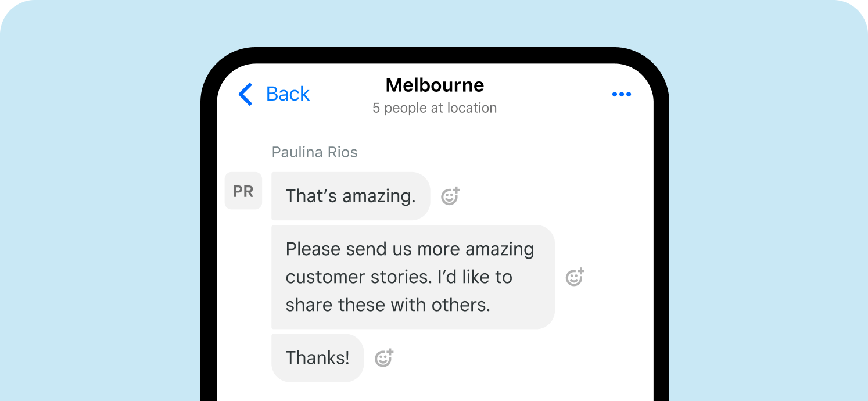This screenshot has width=868, height=401.
Task: Select the add-reaction icon next to "Thanks!"
Action: 384,358
